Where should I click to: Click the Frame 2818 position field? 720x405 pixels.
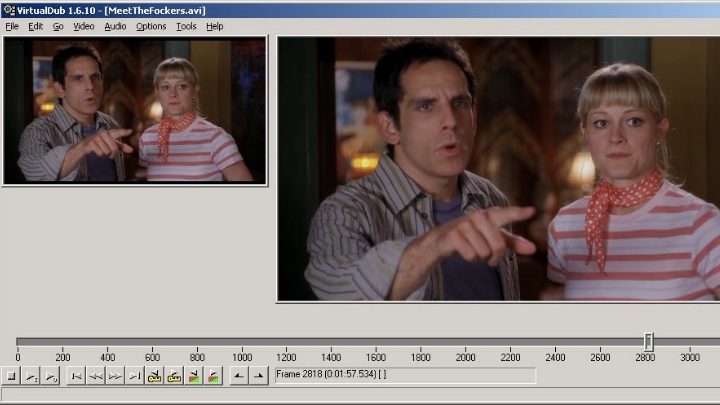pos(405,375)
